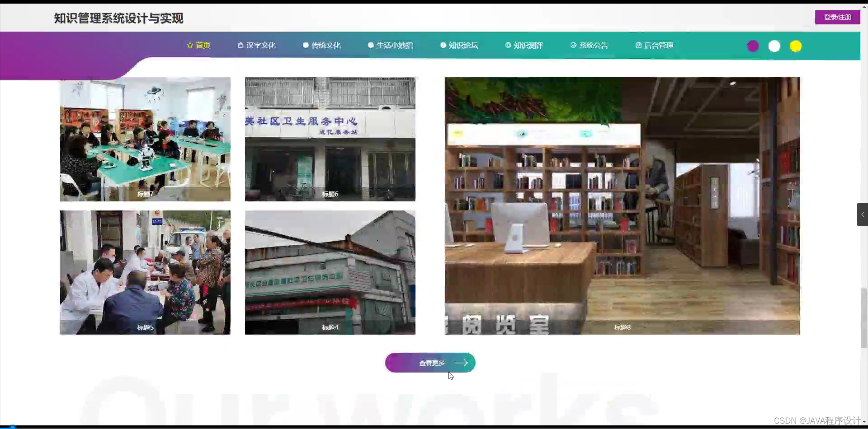Click the icon beside 系统公告
Image resolution: width=868 pixels, height=429 pixels.
point(573,45)
